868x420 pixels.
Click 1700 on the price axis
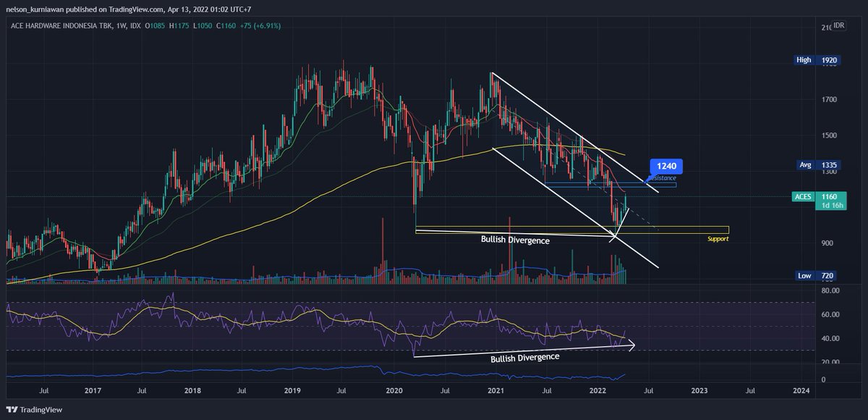pos(828,100)
